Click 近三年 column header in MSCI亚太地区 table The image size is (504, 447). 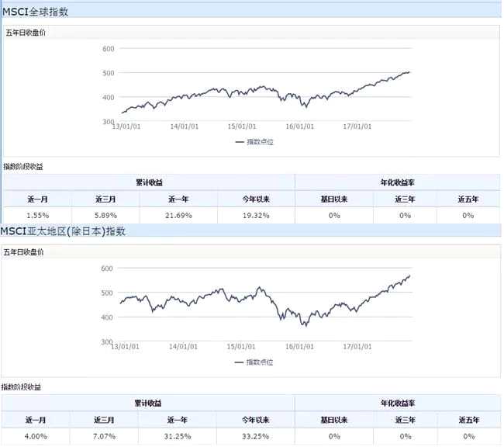click(x=406, y=420)
